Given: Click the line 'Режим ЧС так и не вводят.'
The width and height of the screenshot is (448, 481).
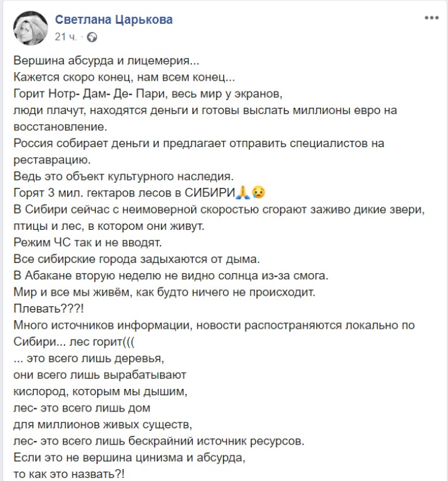Looking at the screenshot, I should coord(88,242).
